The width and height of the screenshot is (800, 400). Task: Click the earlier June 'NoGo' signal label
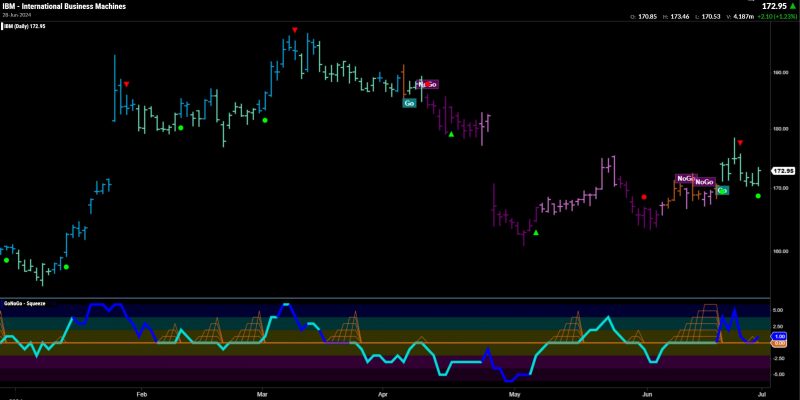point(685,178)
